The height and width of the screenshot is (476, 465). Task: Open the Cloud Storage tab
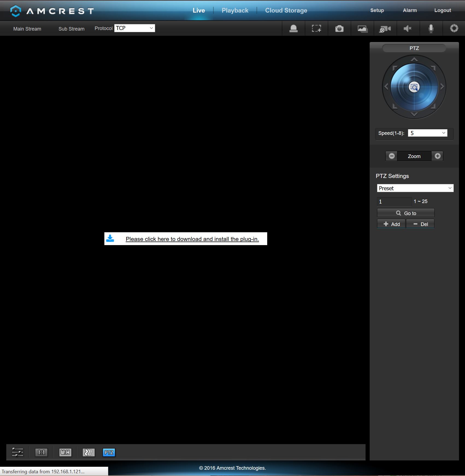coord(286,10)
